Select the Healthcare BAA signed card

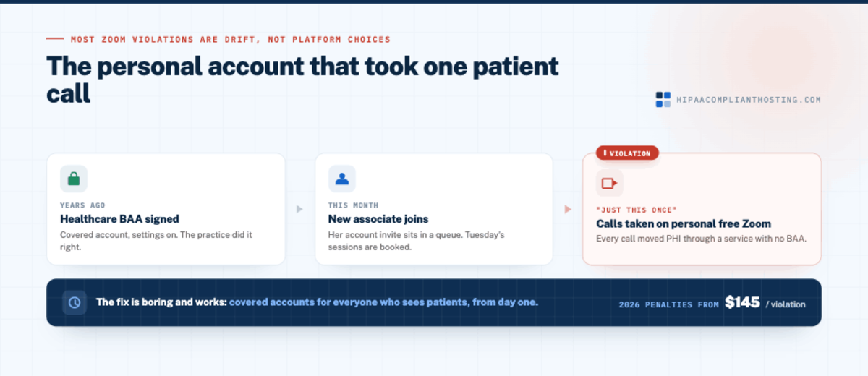click(x=166, y=209)
